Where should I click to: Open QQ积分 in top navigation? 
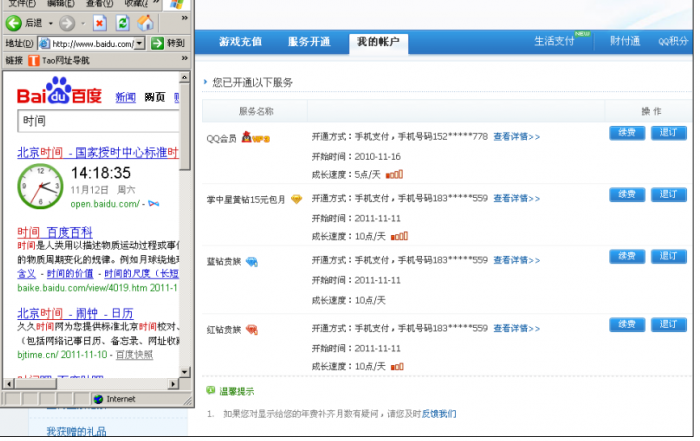(673, 41)
